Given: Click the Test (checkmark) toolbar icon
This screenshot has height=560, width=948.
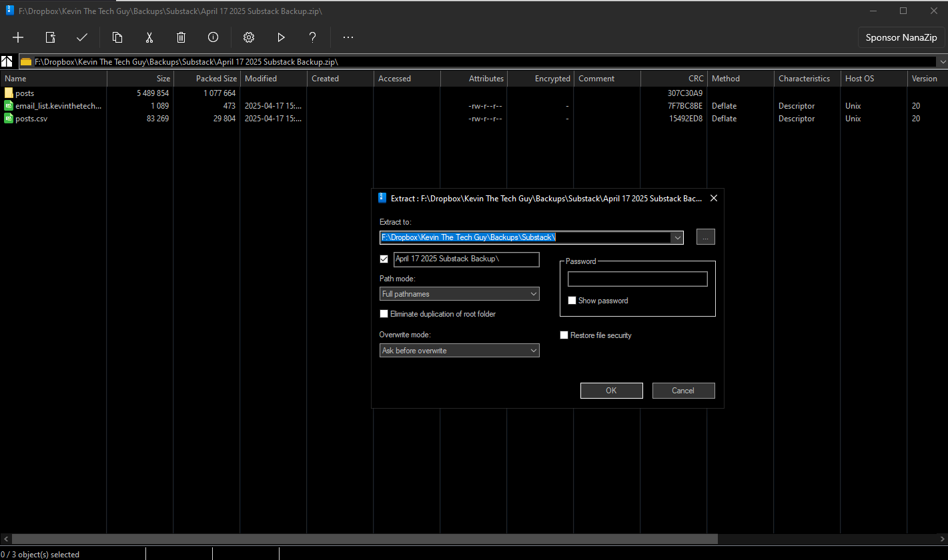Looking at the screenshot, I should pos(82,37).
